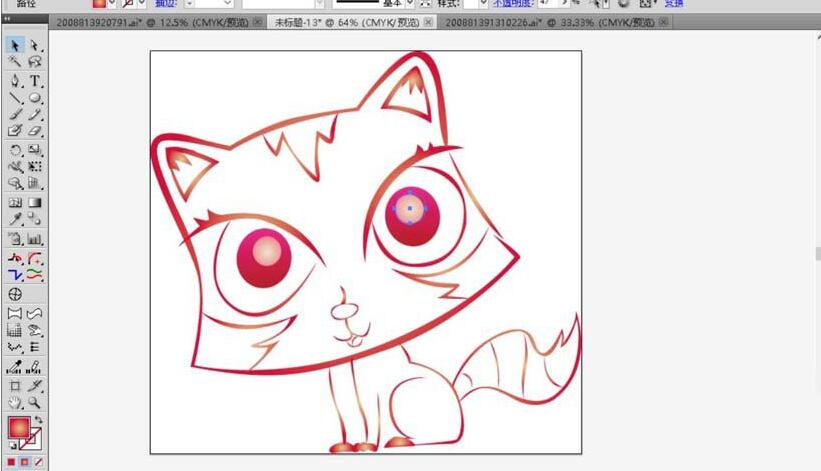Click the cat's nose outline on canvas
The height and width of the screenshot is (471, 821).
(344, 311)
